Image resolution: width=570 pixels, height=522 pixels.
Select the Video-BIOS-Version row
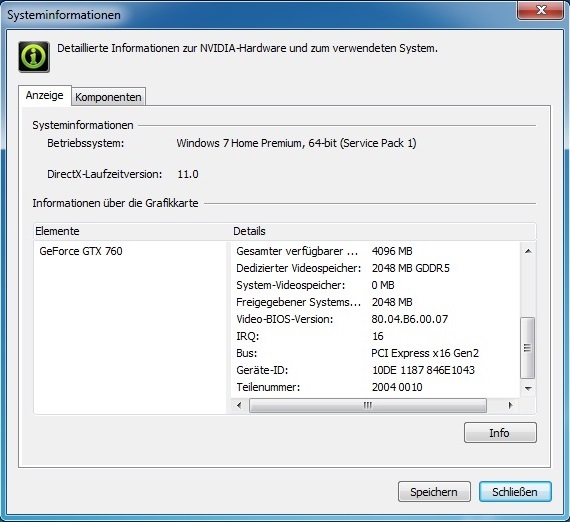375,319
